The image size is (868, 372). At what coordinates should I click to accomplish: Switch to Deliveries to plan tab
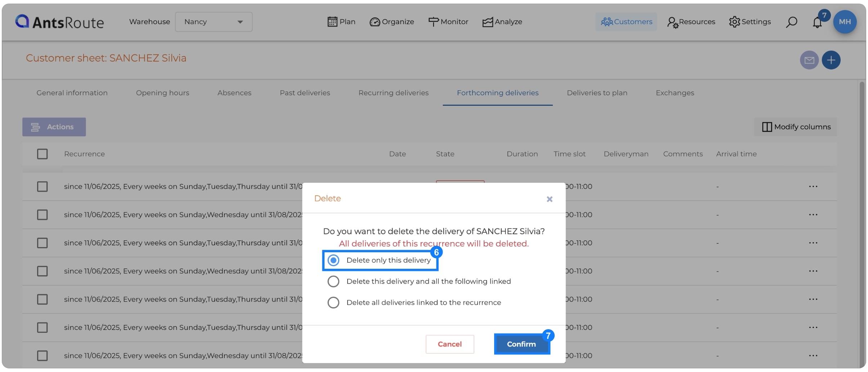597,93
